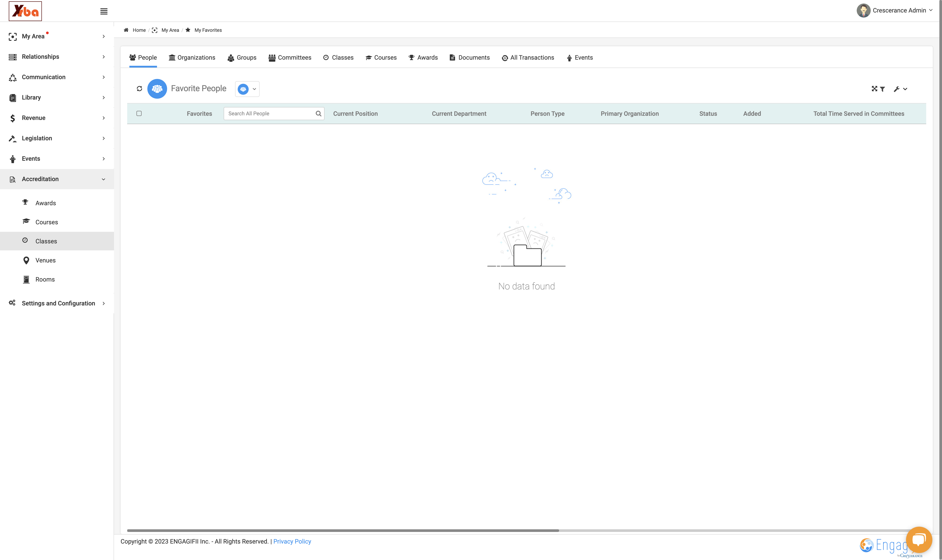942x560 pixels.
Task: Sort by Person Type column
Action: 547,114
